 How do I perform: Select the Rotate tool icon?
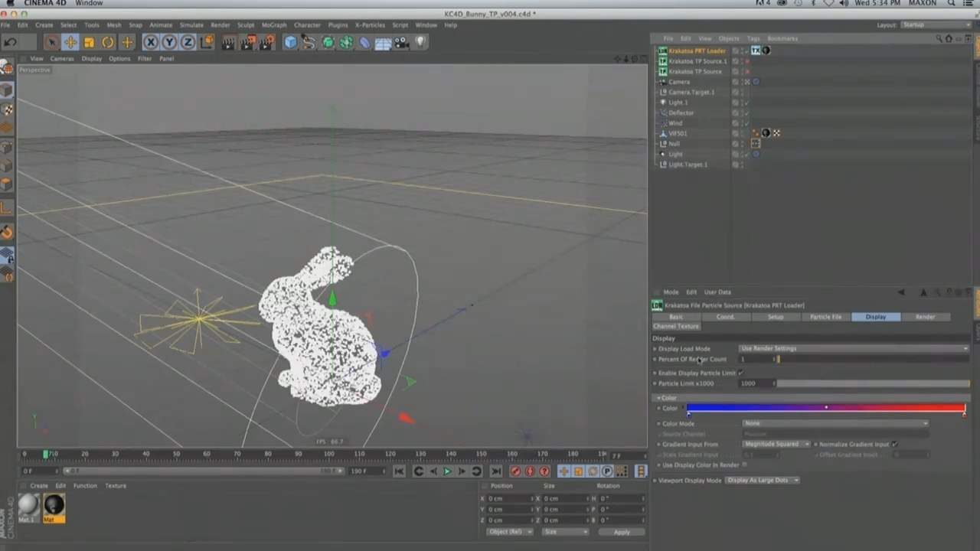(108, 43)
